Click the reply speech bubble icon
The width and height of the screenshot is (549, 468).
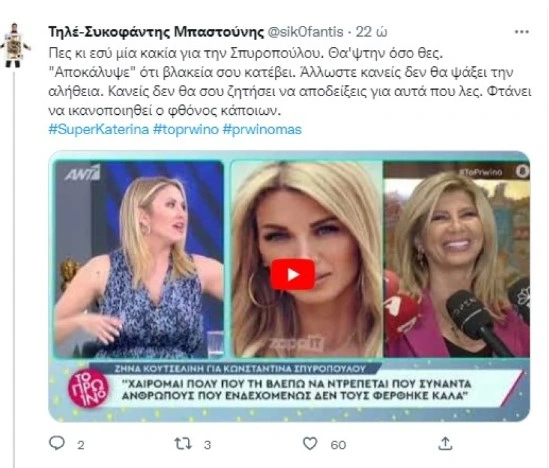(57, 443)
